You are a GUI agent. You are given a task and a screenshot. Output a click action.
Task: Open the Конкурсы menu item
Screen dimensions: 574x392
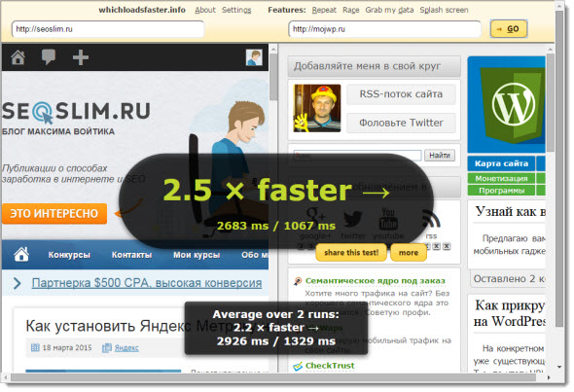69,255
